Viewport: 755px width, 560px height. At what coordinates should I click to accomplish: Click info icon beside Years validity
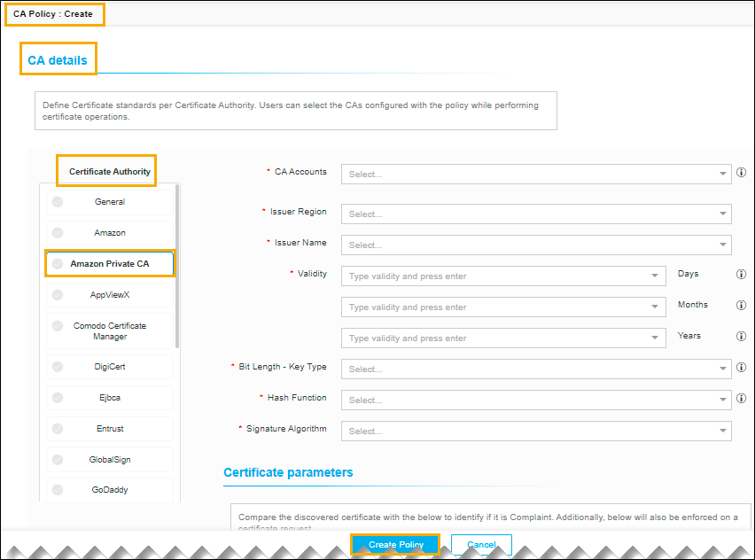pyautogui.click(x=741, y=336)
